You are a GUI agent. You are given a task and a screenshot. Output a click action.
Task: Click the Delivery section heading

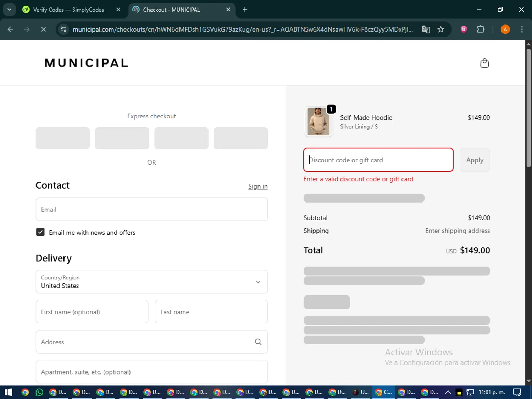(54, 258)
